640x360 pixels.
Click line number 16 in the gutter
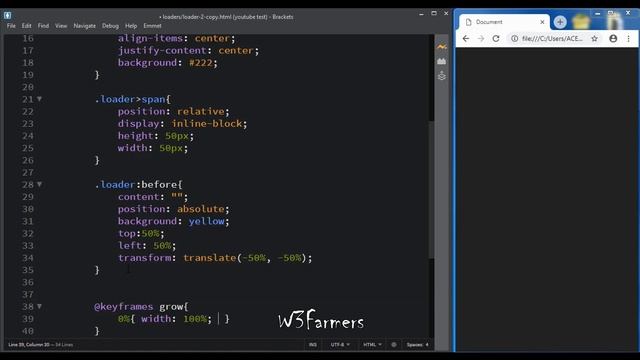pyautogui.click(x=28, y=38)
